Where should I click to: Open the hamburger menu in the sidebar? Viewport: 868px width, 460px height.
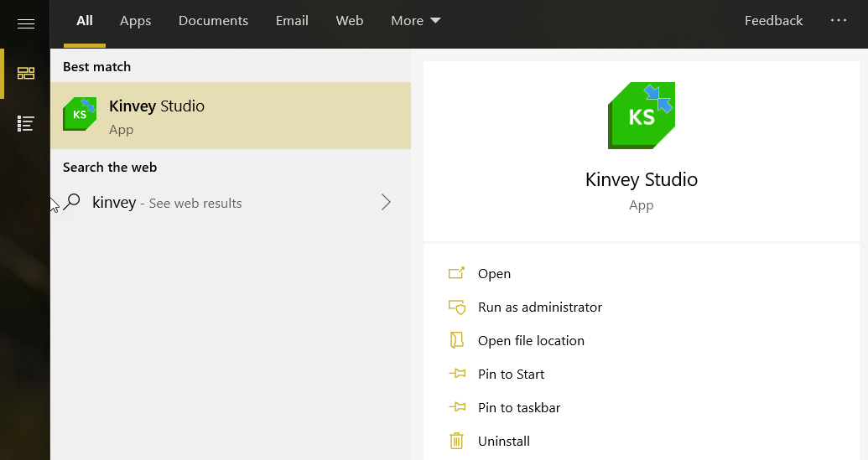25,23
